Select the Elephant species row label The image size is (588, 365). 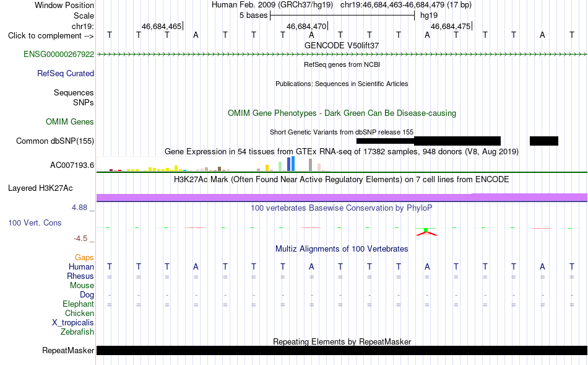[78, 304]
